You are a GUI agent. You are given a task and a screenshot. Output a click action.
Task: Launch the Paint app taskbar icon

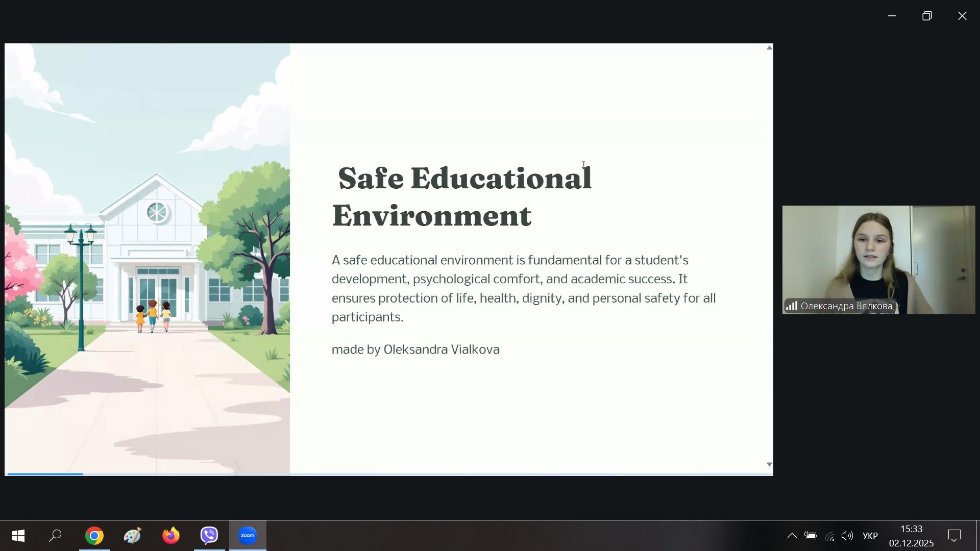(132, 536)
